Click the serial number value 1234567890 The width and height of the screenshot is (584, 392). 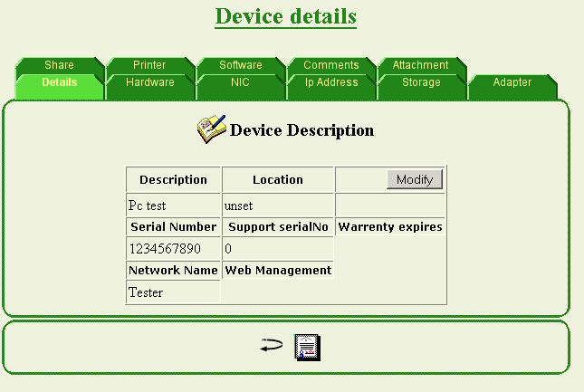pyautogui.click(x=165, y=248)
